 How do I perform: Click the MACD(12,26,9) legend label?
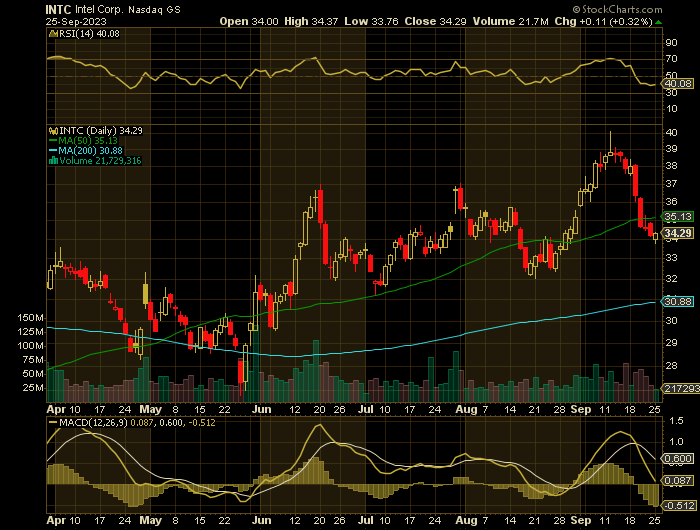(x=93, y=422)
